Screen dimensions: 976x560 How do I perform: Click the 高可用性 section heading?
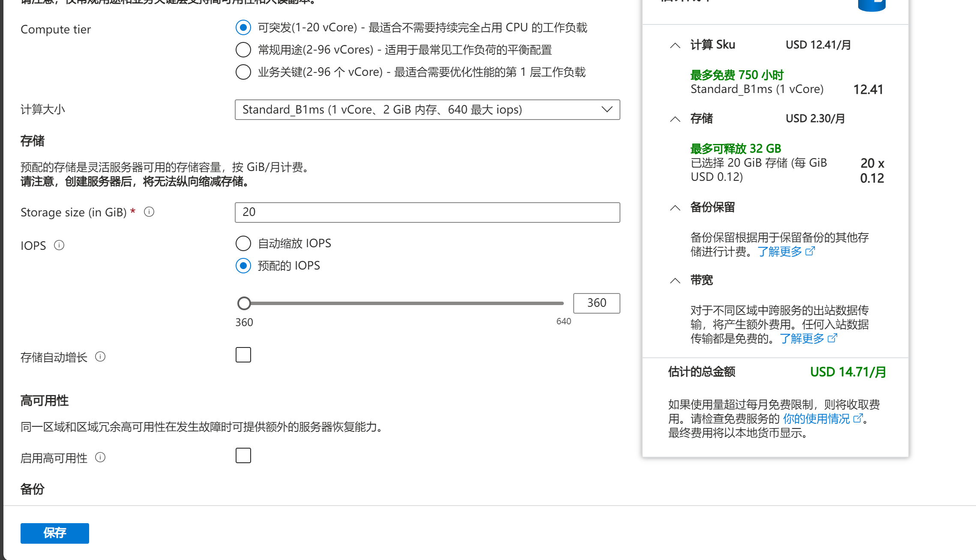point(45,401)
